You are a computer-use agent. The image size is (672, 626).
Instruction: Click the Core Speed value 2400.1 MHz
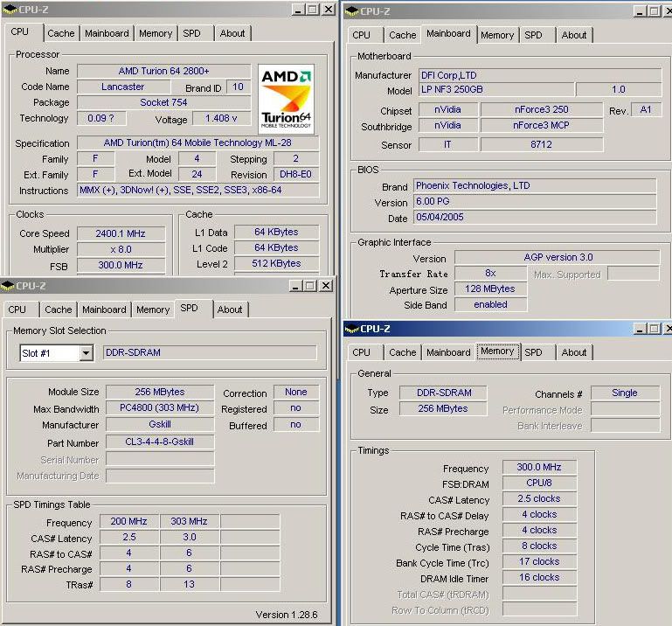coord(121,233)
